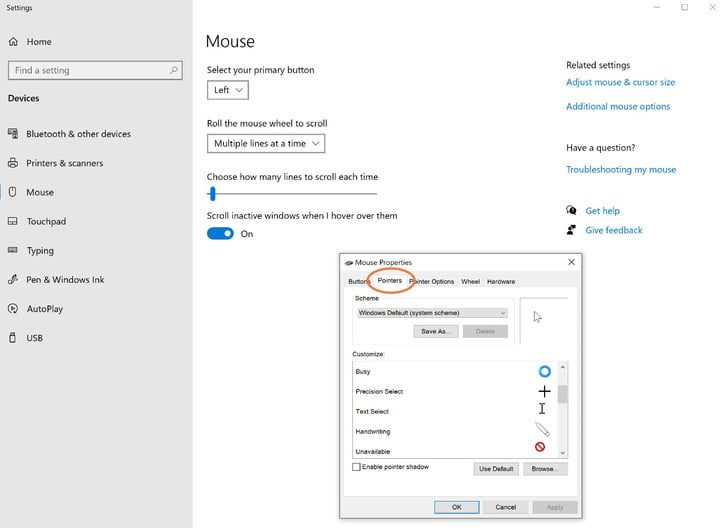Image resolution: width=720 pixels, height=528 pixels.
Task: Open the Touchpad settings page
Action: (x=46, y=222)
